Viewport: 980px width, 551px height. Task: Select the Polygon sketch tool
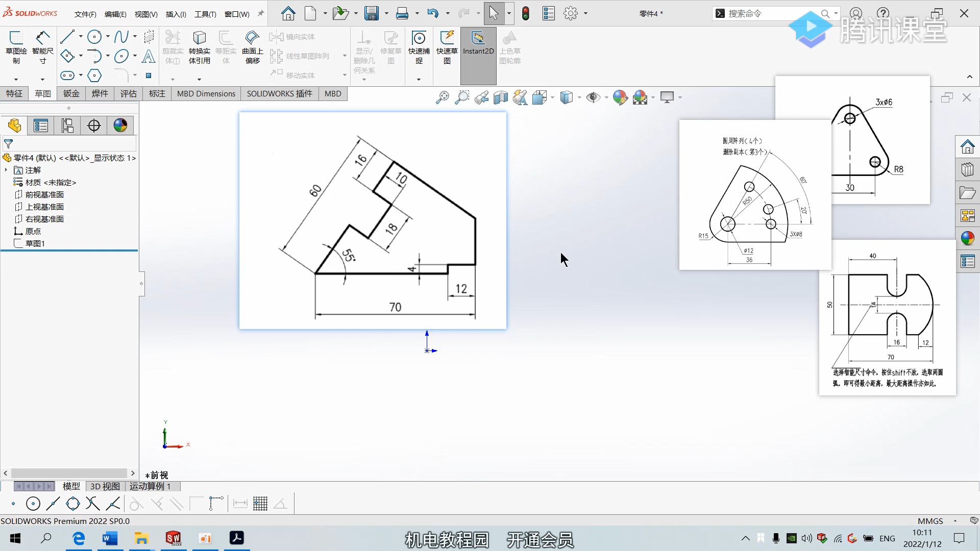[94, 76]
